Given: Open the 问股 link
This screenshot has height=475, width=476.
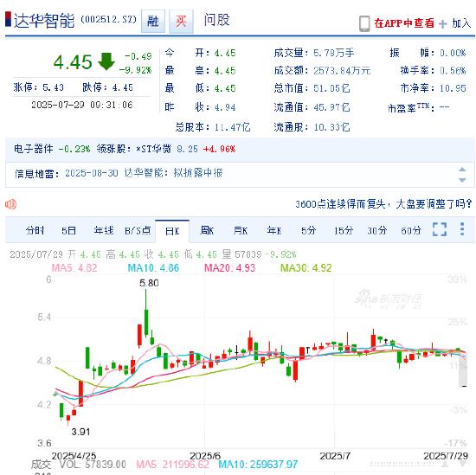Looking at the screenshot, I should click(x=216, y=20).
